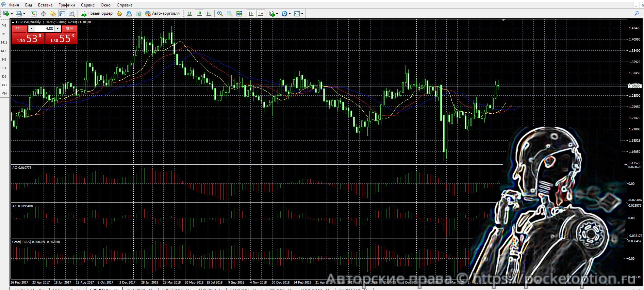Click the chart shift icon
This screenshot has width=644, height=290.
click(x=261, y=14)
